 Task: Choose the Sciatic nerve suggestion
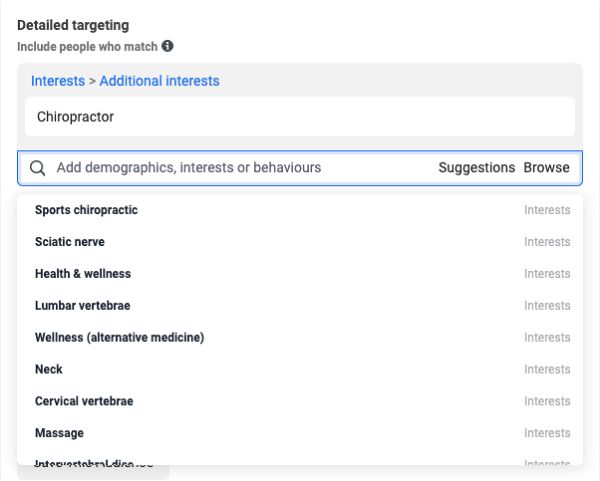tap(300, 241)
